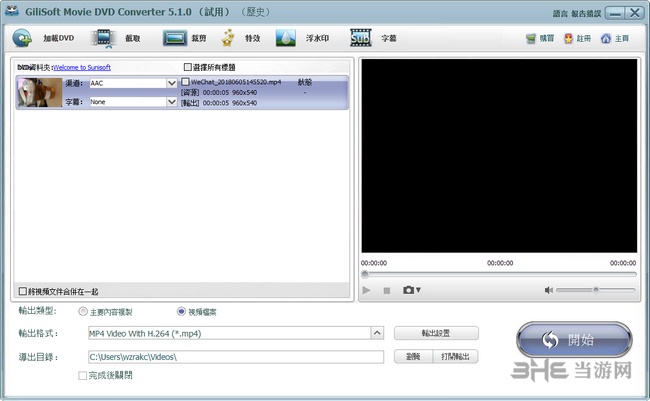Click the register icon
This screenshot has width=650, height=401.
(x=568, y=39)
